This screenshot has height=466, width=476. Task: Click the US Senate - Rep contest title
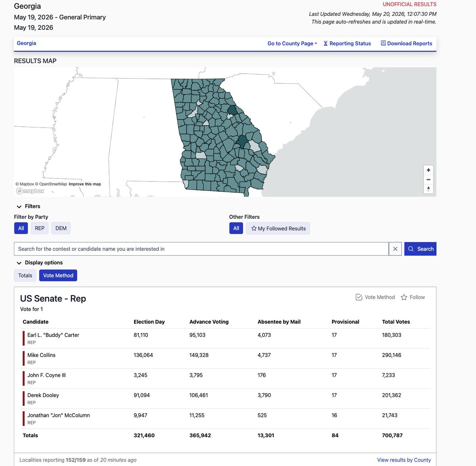(x=53, y=298)
